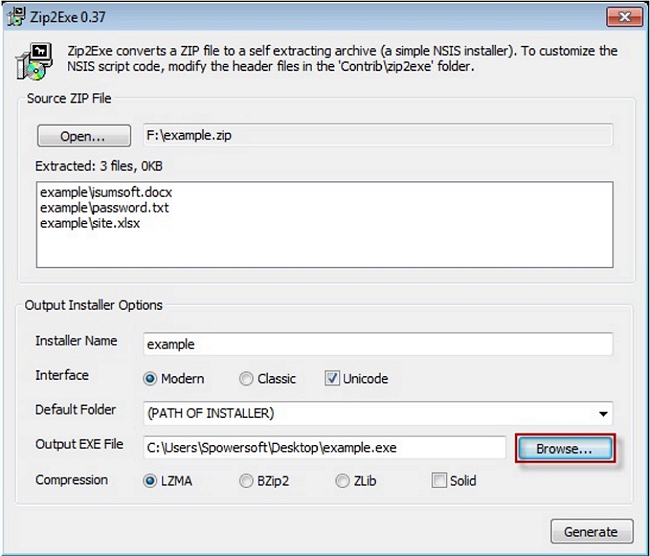Enable Solid compression checkbox
The image size is (650, 556).
454,481
